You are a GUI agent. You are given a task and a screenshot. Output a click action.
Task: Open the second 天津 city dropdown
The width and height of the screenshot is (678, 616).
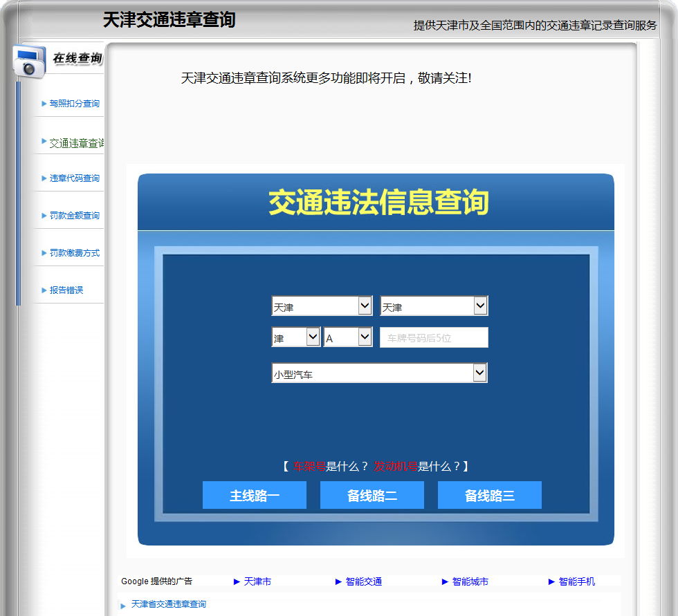tap(434, 306)
